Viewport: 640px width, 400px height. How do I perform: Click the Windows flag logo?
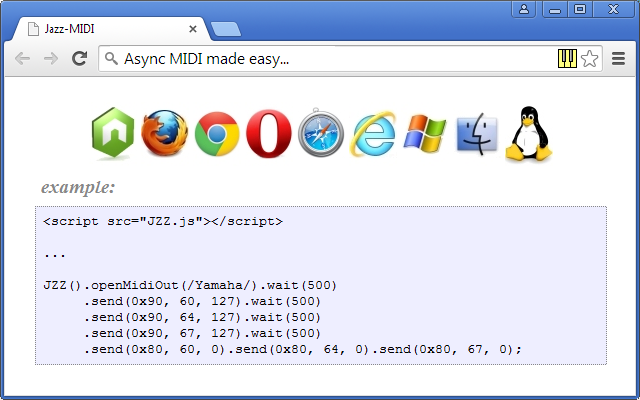point(424,134)
